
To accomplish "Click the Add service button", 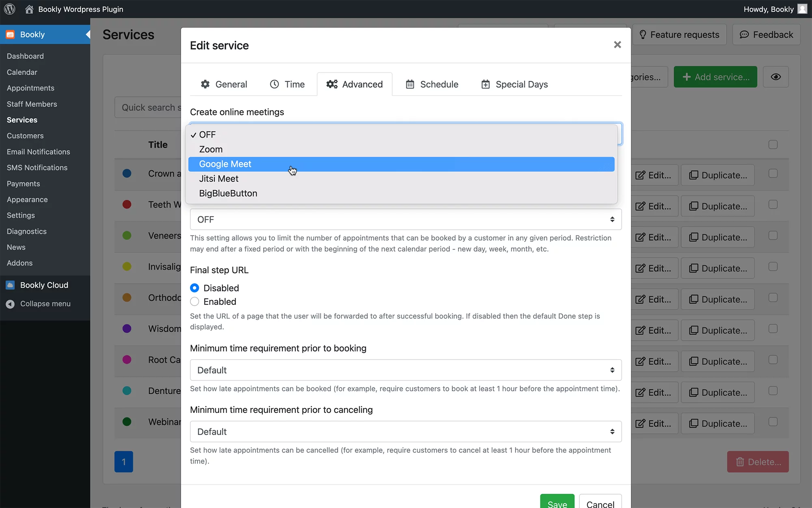I will [x=715, y=77].
